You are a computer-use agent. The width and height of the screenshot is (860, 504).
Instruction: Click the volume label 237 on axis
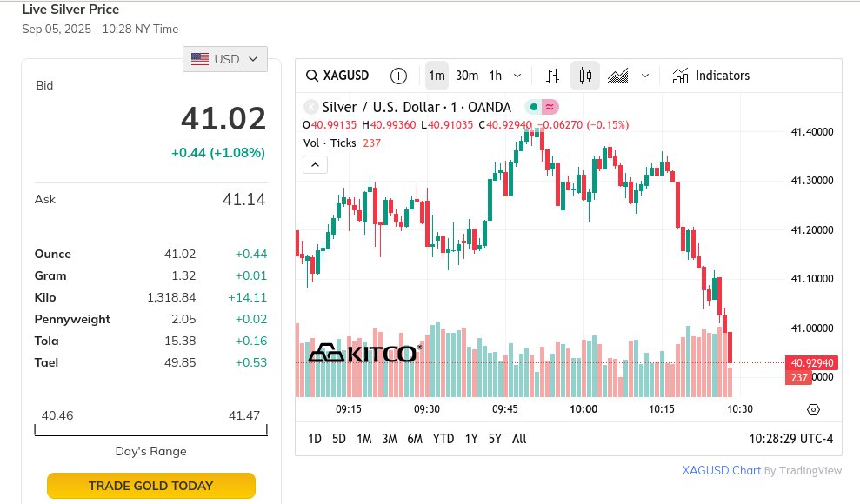799,377
